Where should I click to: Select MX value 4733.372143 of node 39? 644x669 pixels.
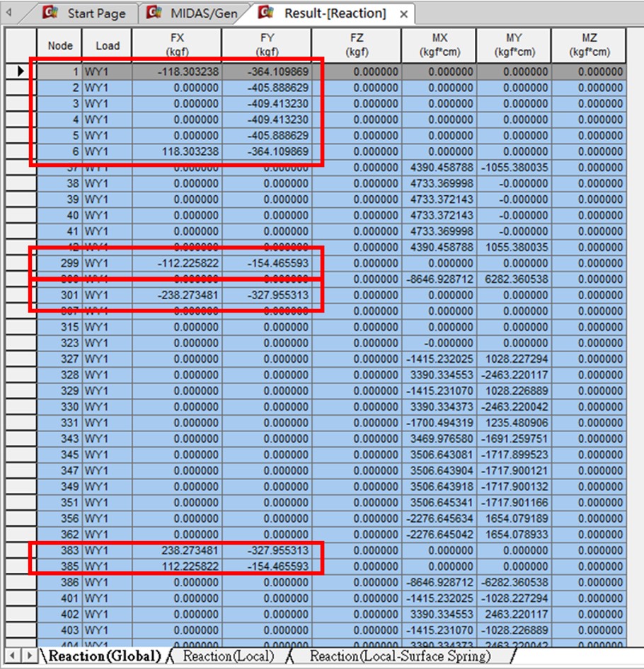click(x=439, y=199)
